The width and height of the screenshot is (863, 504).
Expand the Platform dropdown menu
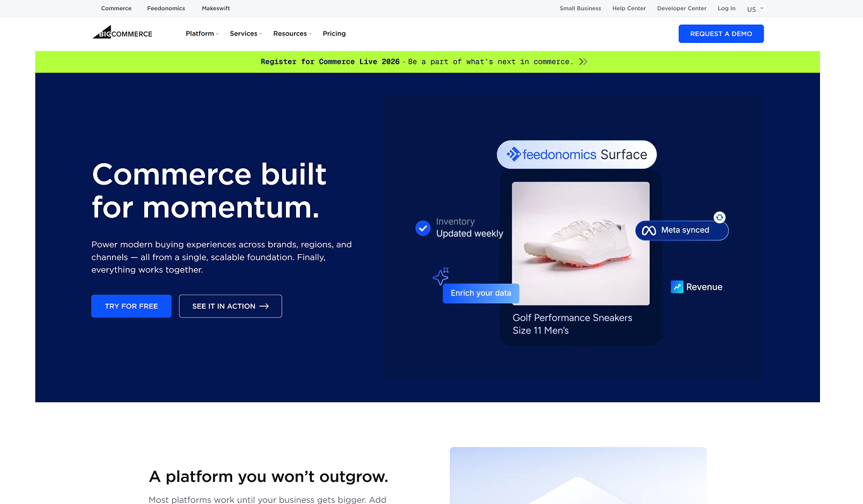(x=202, y=34)
